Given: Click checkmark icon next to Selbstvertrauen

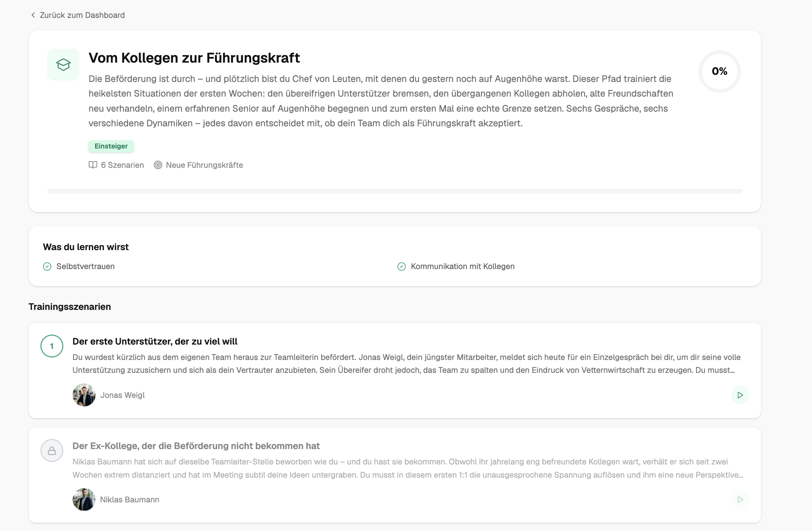Looking at the screenshot, I should 47,267.
